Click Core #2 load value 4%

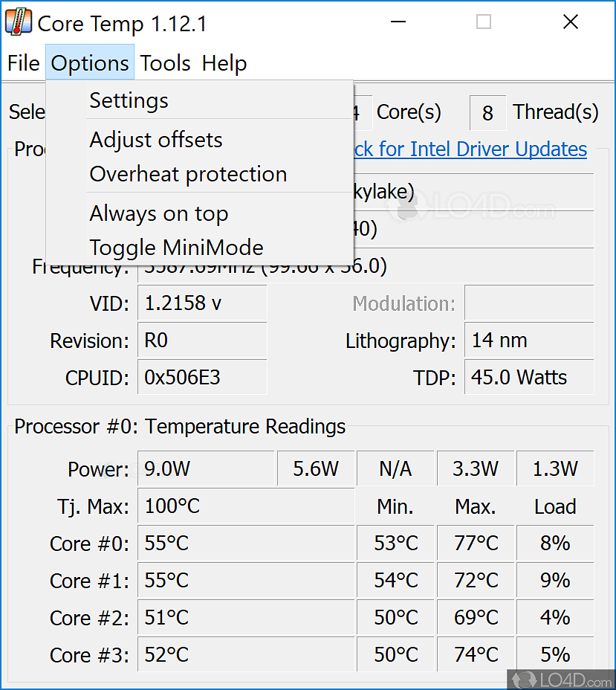(555, 617)
